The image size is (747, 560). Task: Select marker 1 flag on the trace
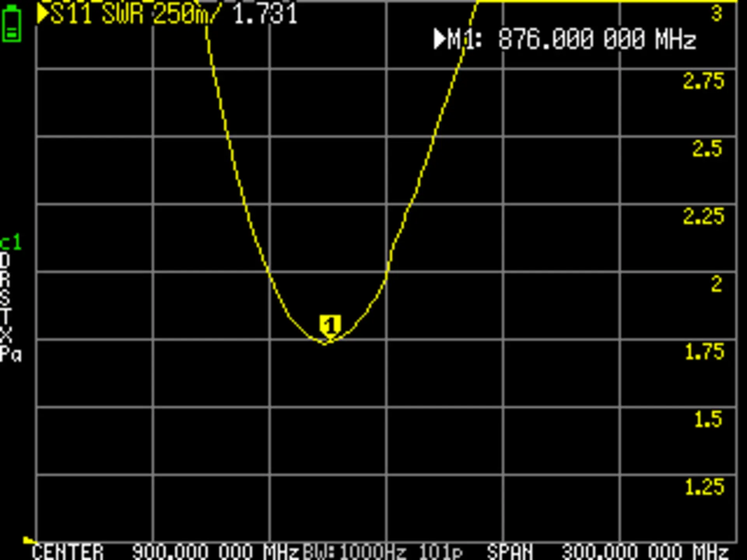[x=330, y=326]
